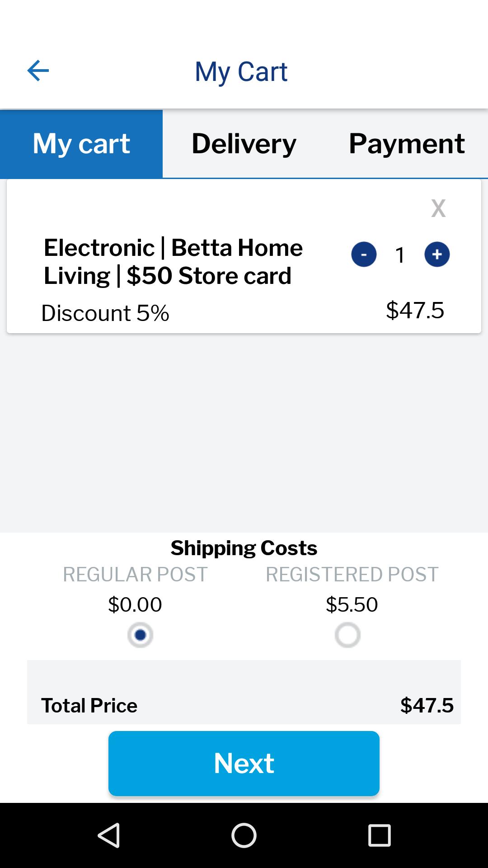Tap the REGULAR POST label
Image resolution: width=488 pixels, height=868 pixels.
(135, 575)
